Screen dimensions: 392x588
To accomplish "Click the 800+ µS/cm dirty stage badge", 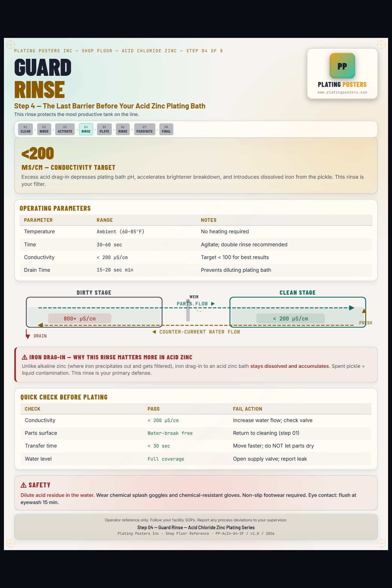I will (79, 318).
